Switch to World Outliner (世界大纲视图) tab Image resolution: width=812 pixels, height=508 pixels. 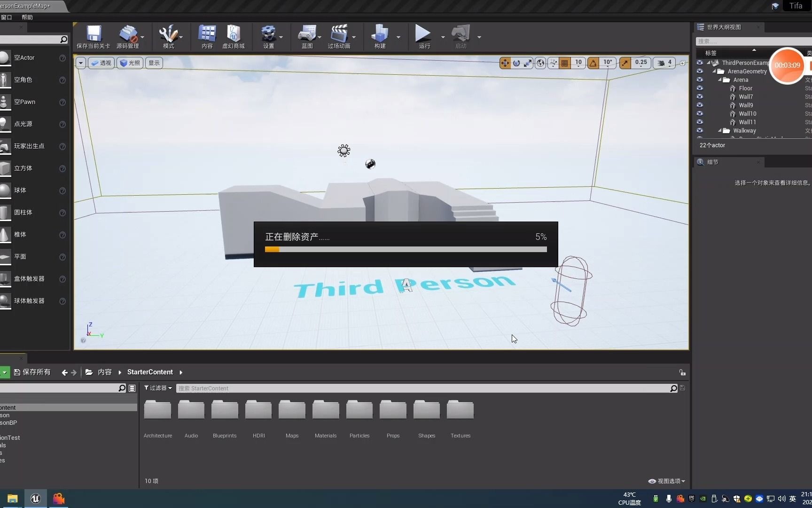click(x=724, y=27)
